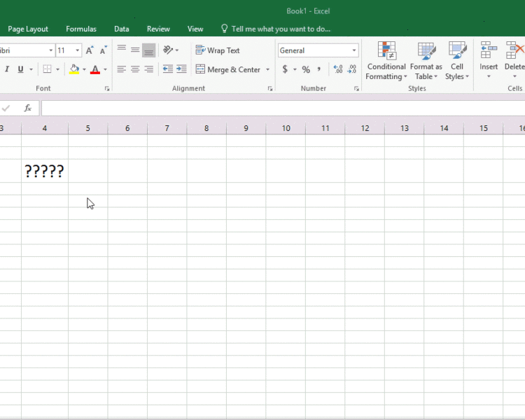The image size is (525, 420).
Task: Switch to the Formulas tab
Action: point(81,29)
